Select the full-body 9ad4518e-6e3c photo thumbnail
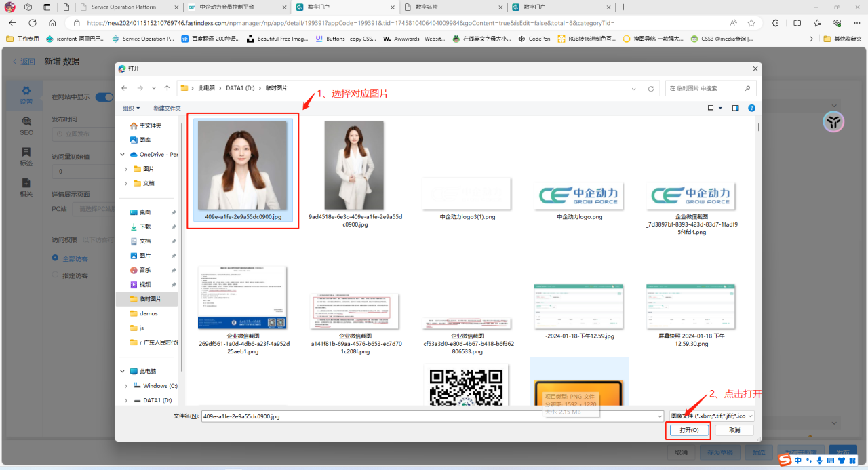The image size is (868, 470). click(x=354, y=165)
